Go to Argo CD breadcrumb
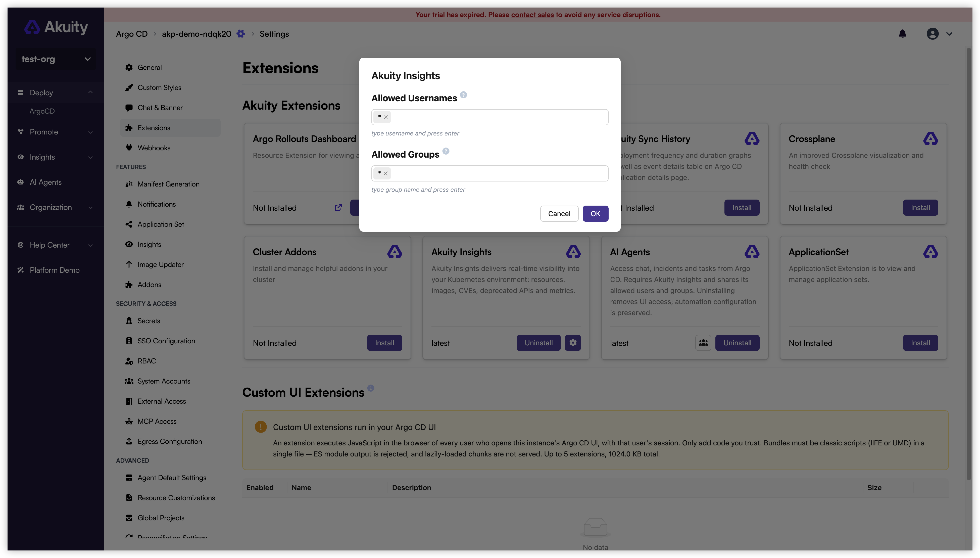 (131, 34)
